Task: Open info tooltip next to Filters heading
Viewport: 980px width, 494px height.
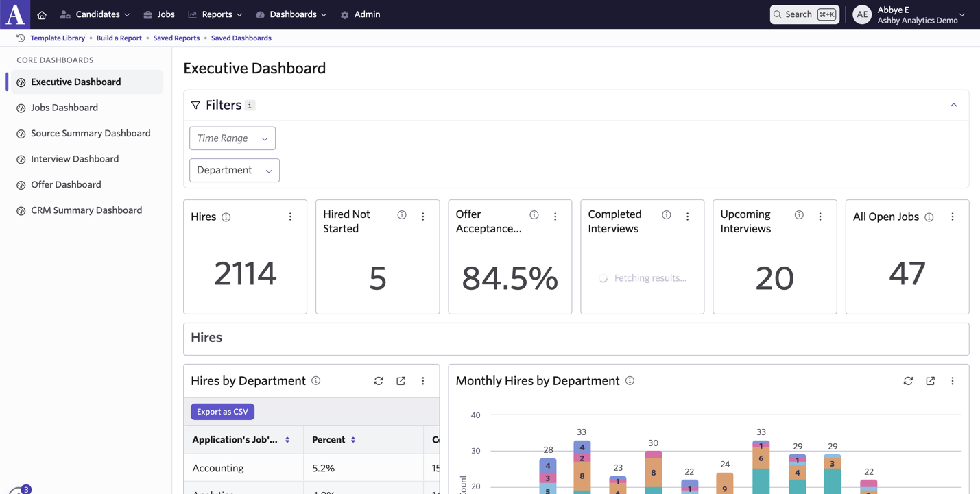Action: (250, 106)
